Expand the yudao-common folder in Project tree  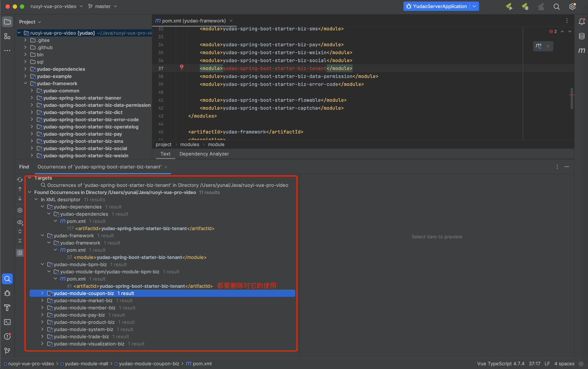32,91
